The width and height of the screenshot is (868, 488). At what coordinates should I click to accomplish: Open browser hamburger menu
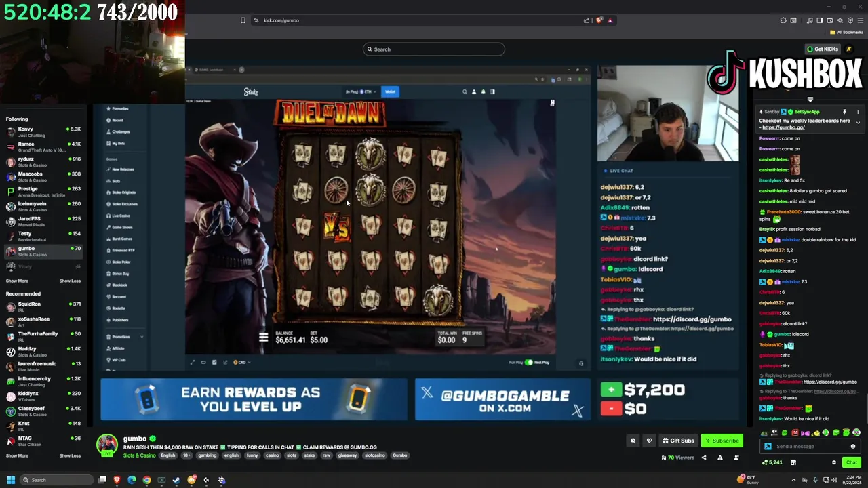tap(861, 20)
